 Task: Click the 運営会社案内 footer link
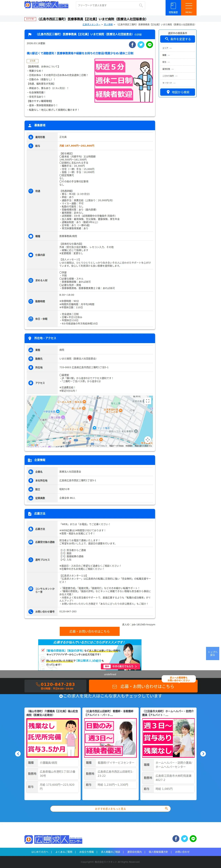click(134, 852)
